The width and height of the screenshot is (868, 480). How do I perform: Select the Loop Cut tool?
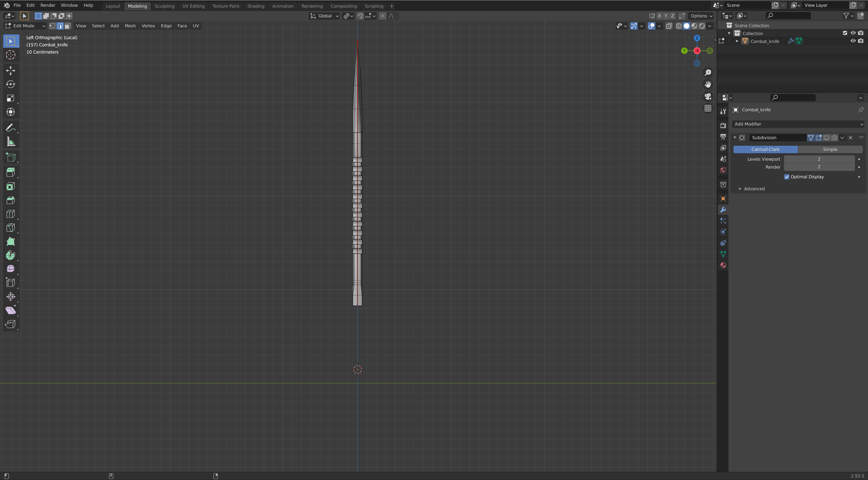coord(10,214)
